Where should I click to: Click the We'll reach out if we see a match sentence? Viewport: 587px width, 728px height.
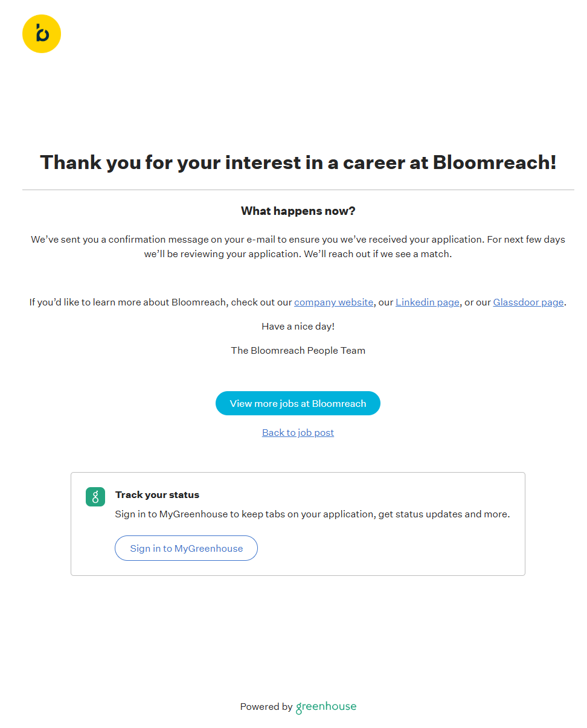[x=377, y=254]
